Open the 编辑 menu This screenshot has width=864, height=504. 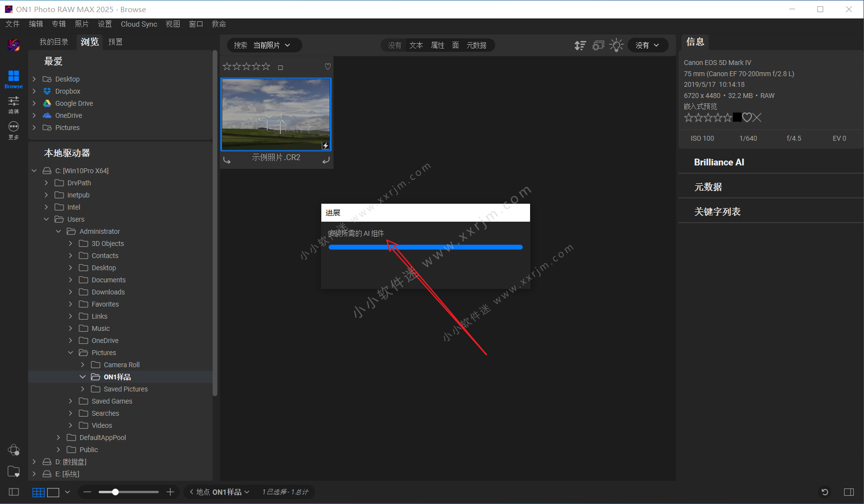[x=36, y=24]
